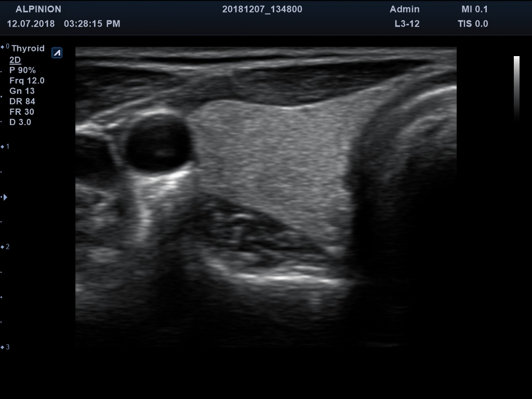
Task: Click the Thyroid preset label
Action: (x=28, y=48)
